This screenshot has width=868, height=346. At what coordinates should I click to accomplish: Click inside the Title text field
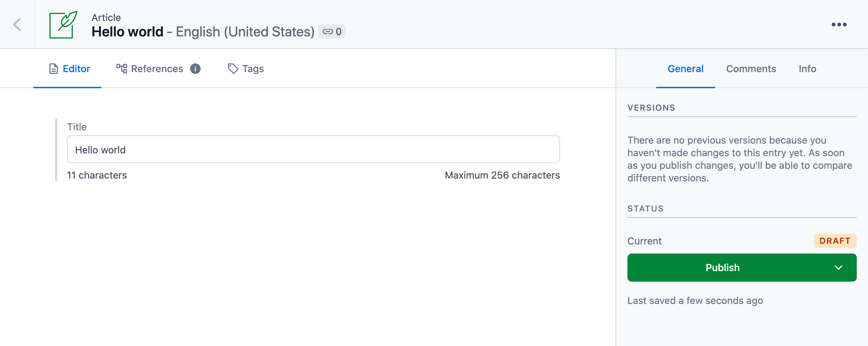[312, 149]
